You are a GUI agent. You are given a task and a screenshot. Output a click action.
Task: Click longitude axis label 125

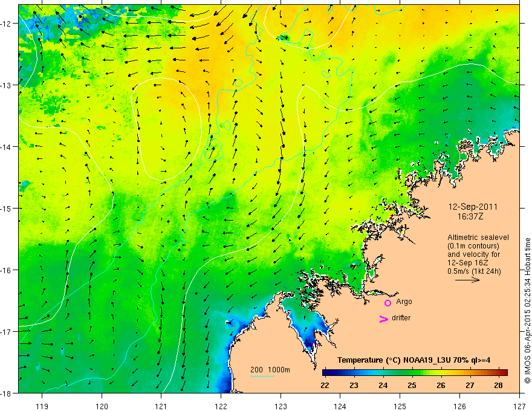click(400, 406)
